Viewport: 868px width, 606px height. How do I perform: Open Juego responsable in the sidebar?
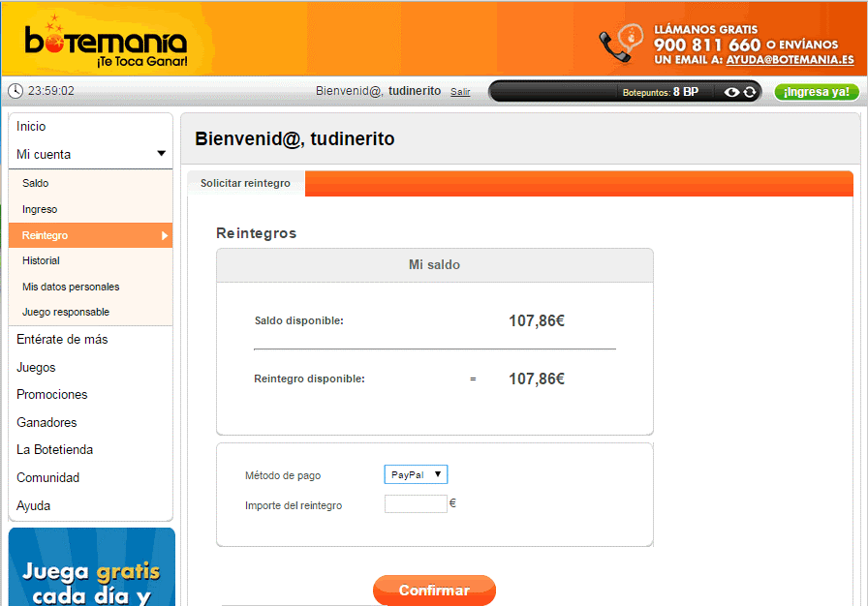(x=66, y=312)
